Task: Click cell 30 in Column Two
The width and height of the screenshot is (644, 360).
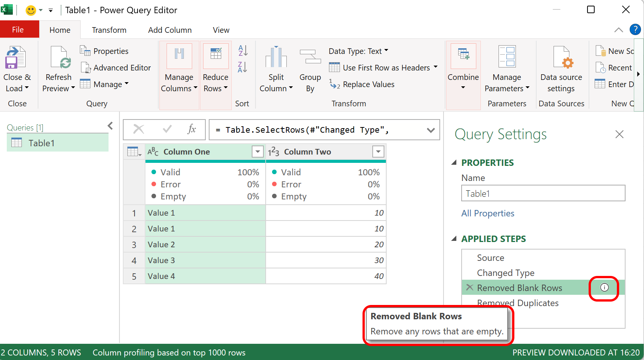Action: 326,260
